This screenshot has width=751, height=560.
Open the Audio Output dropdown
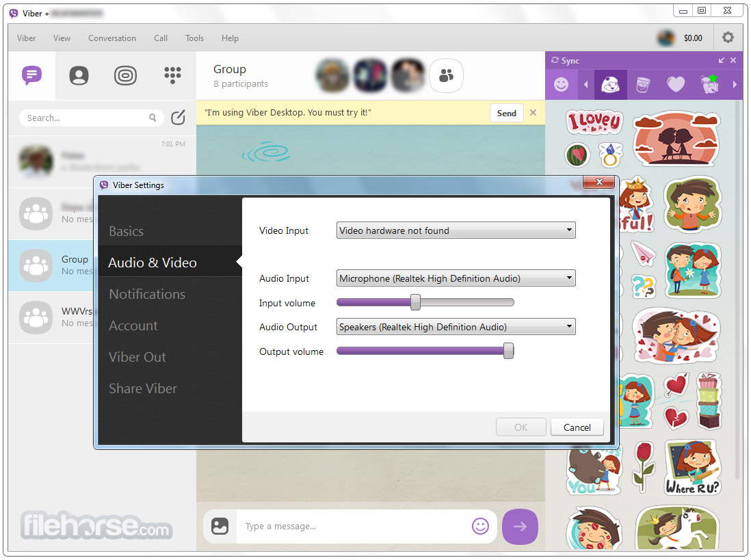(456, 327)
